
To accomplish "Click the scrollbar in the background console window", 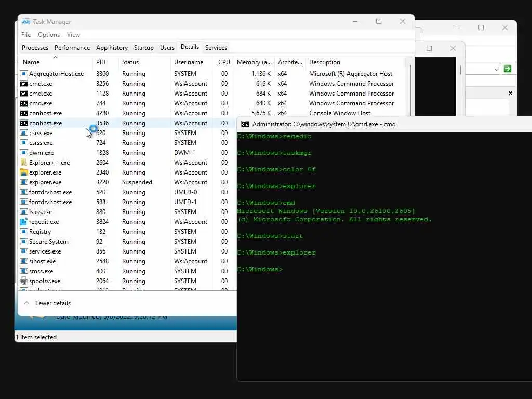I will [460, 70].
